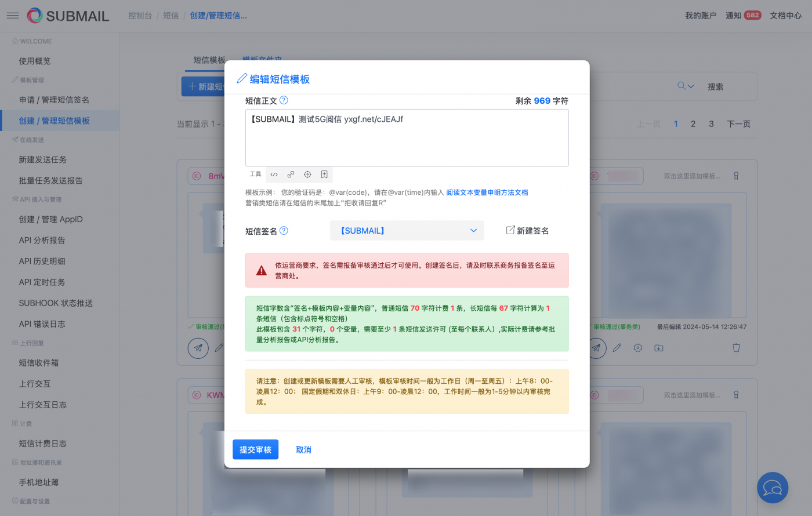812x516 pixels.
Task: Click the archive-download icon on the 2024-05-14 card
Action: pos(659,348)
